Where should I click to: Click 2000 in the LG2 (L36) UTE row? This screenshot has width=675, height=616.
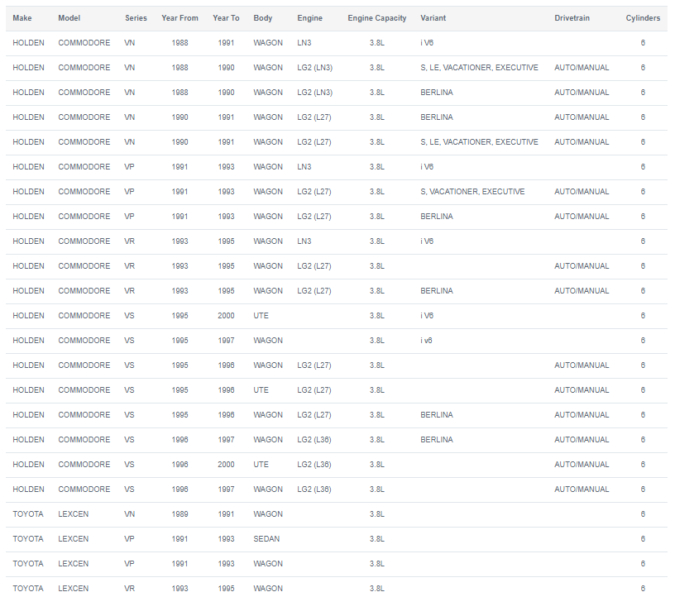coord(226,465)
